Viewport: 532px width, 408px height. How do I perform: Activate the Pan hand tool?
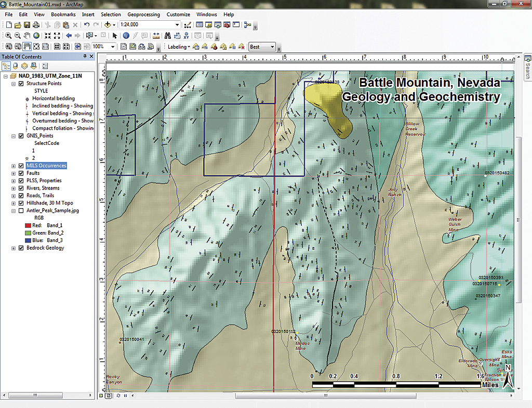tap(27, 36)
